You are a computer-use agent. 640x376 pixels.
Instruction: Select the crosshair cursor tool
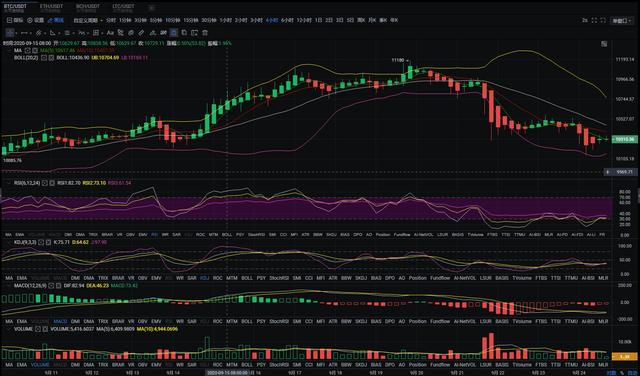pos(10,33)
